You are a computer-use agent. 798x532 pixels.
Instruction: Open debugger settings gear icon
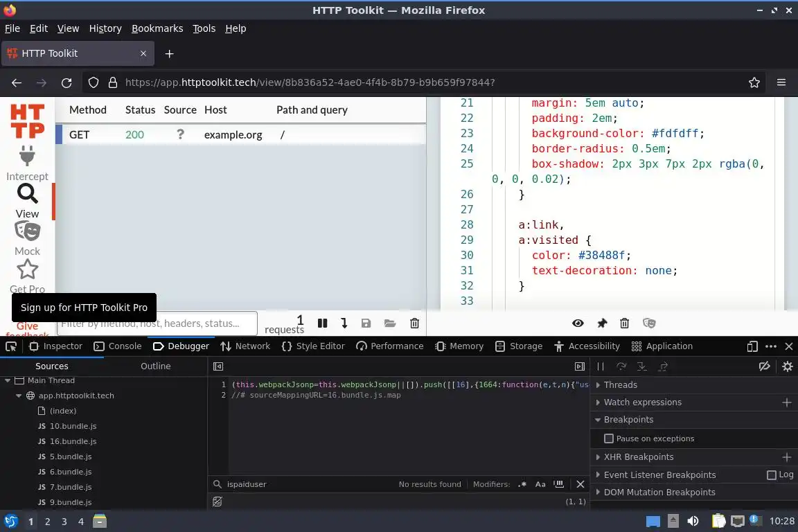click(x=788, y=366)
